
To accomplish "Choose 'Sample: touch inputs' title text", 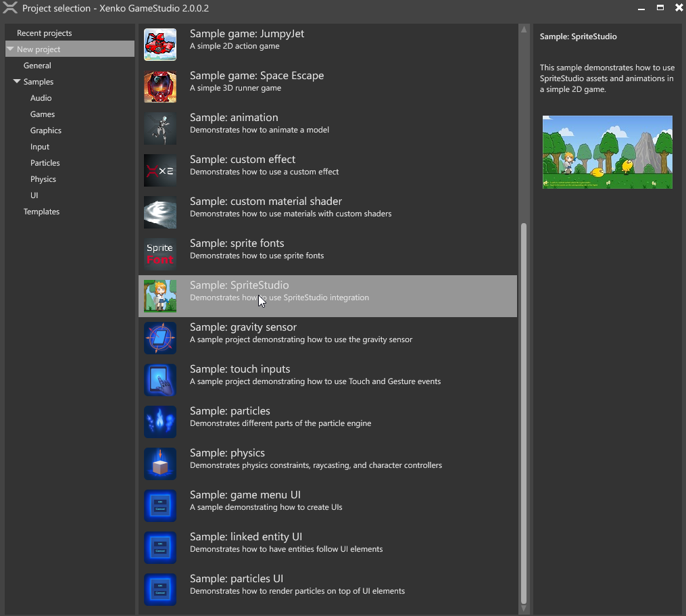I will pyautogui.click(x=240, y=369).
